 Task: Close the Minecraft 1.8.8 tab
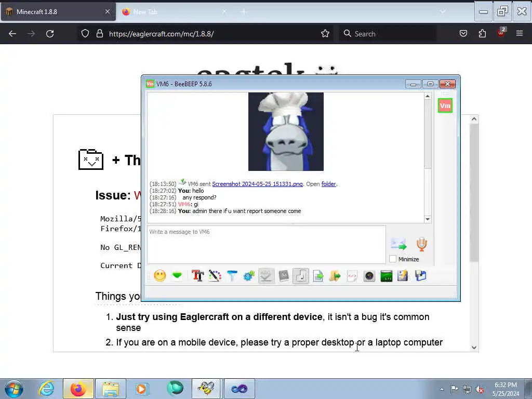[x=107, y=11]
